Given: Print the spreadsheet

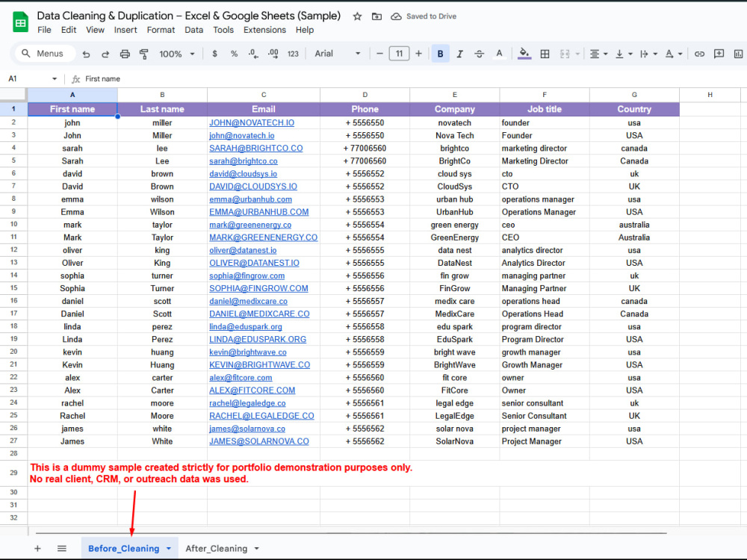Looking at the screenshot, I should point(125,54).
